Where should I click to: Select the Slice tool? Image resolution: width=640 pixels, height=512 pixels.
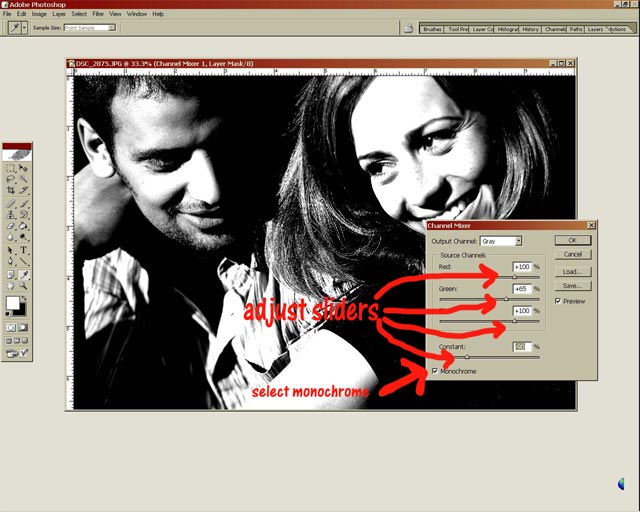(x=24, y=190)
